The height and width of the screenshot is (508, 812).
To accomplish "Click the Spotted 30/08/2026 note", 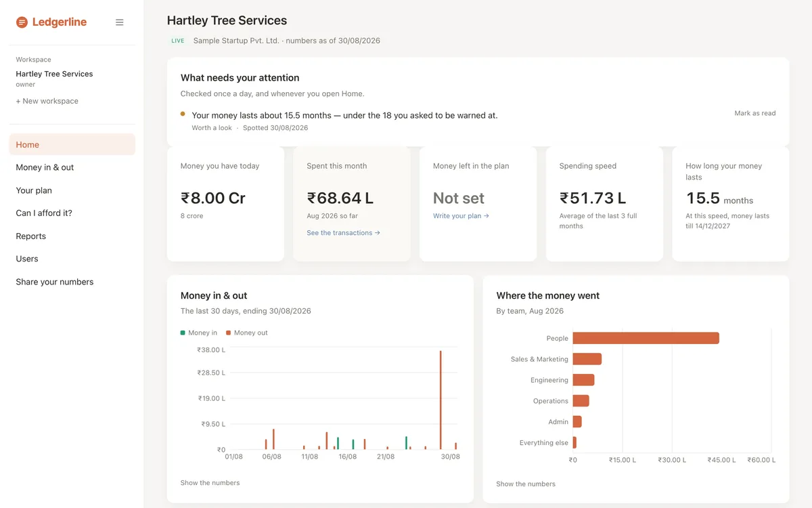I will pyautogui.click(x=275, y=127).
